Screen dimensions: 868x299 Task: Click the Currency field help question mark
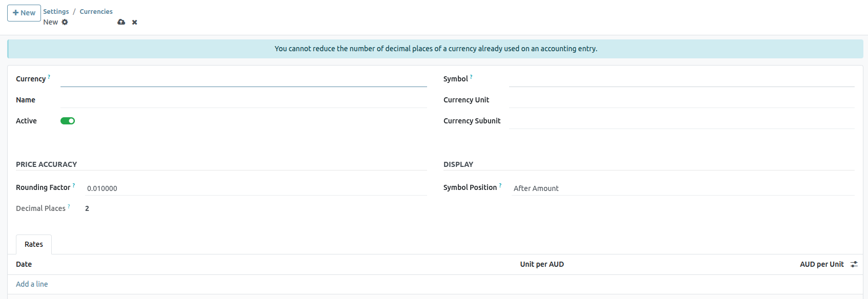[49, 77]
